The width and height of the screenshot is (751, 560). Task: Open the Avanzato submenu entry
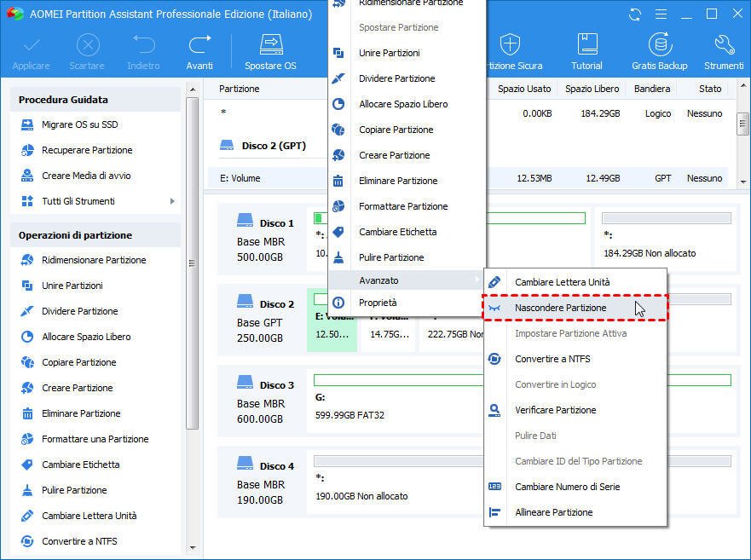pos(407,280)
